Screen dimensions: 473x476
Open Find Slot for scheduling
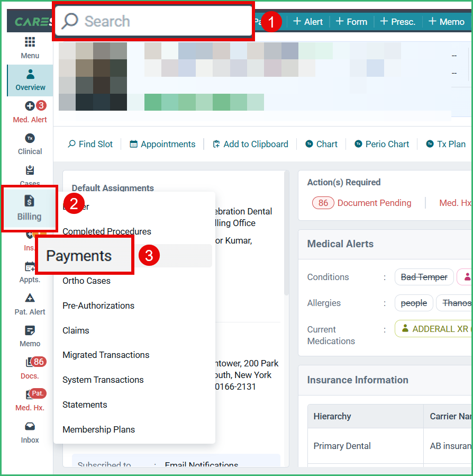(90, 143)
